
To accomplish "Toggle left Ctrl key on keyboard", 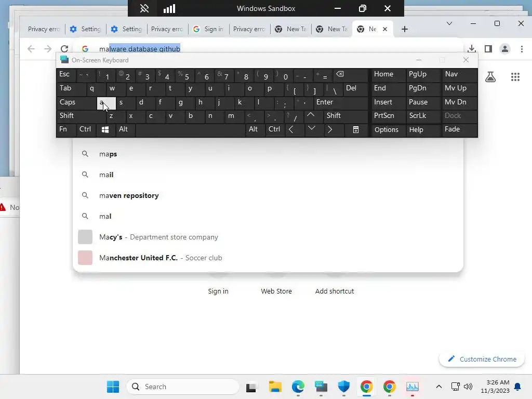I will [x=86, y=129].
